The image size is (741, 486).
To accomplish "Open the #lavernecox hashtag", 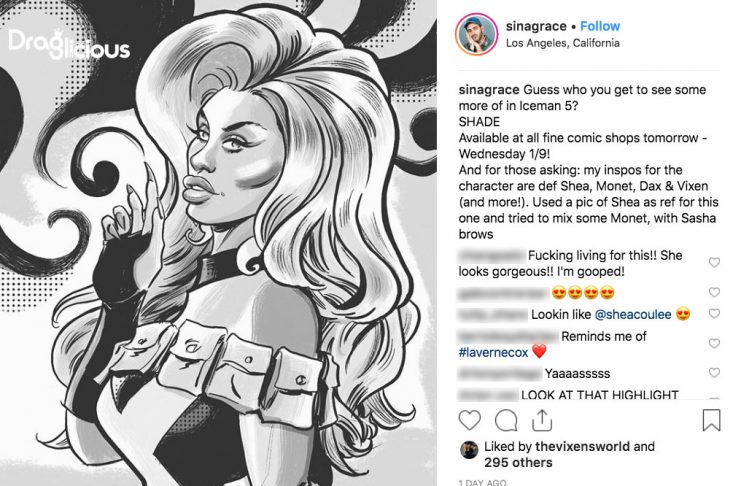I will click(x=493, y=352).
